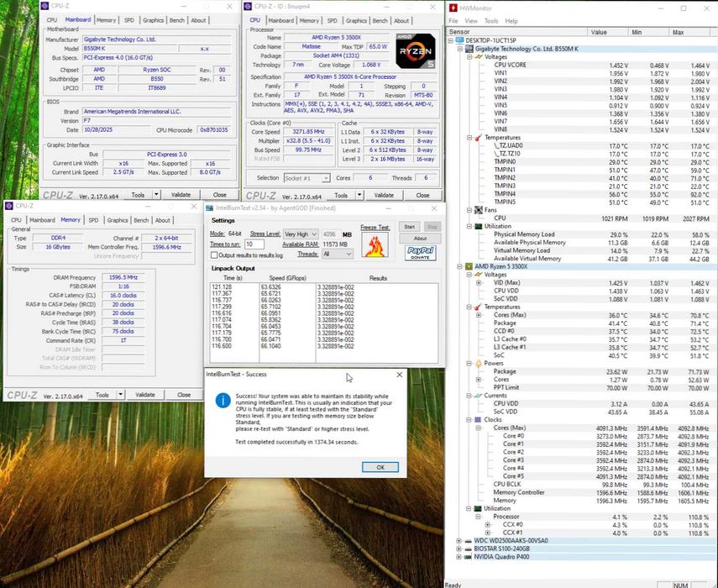Click the blue info icon in Success dialog
Image resolution: width=718 pixels, height=588 pixels.
223,400
